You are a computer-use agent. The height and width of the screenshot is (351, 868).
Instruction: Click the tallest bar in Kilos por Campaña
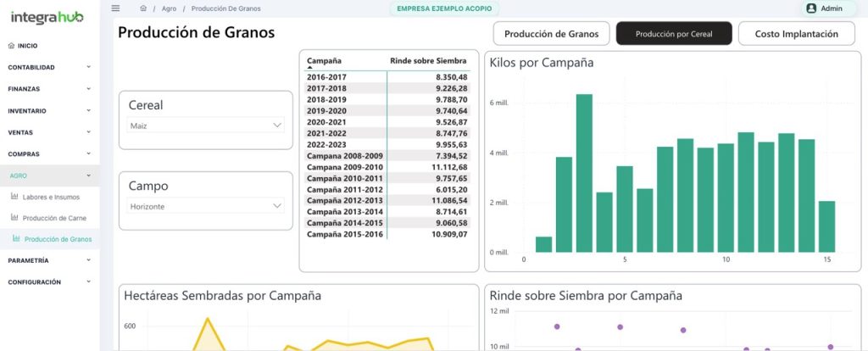click(x=584, y=173)
